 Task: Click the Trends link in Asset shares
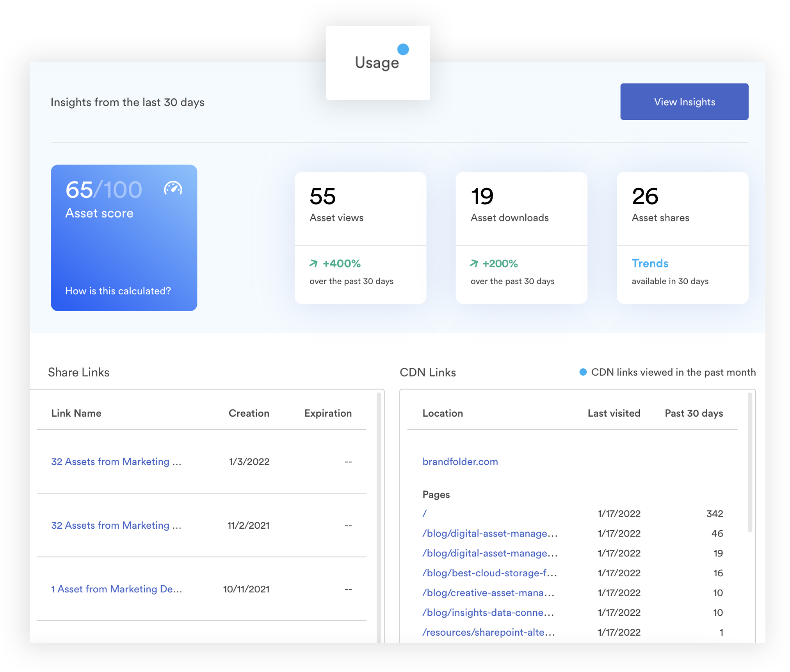pyautogui.click(x=650, y=264)
